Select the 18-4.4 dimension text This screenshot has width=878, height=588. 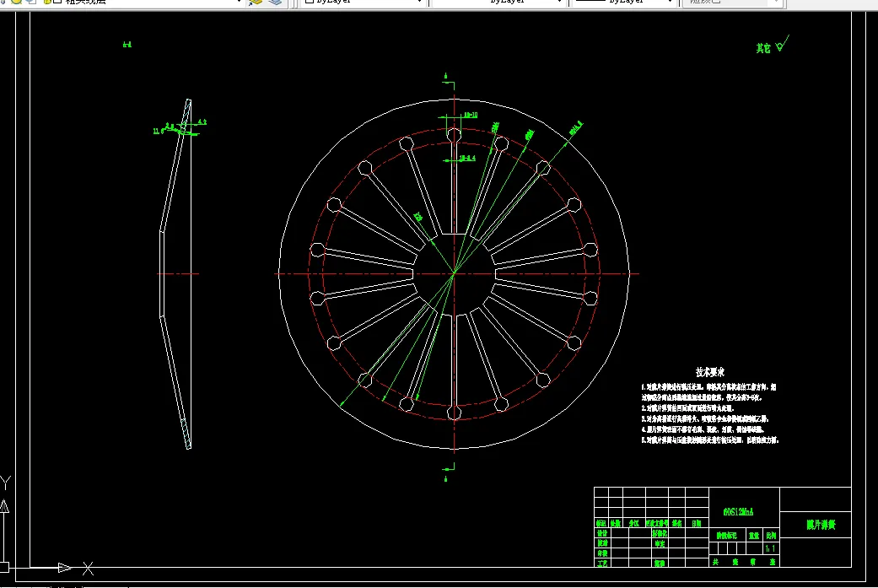pyautogui.click(x=467, y=158)
